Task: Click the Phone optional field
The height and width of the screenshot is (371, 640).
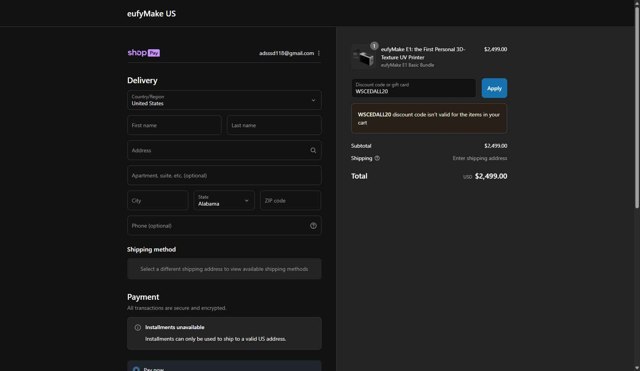Action: point(224,226)
